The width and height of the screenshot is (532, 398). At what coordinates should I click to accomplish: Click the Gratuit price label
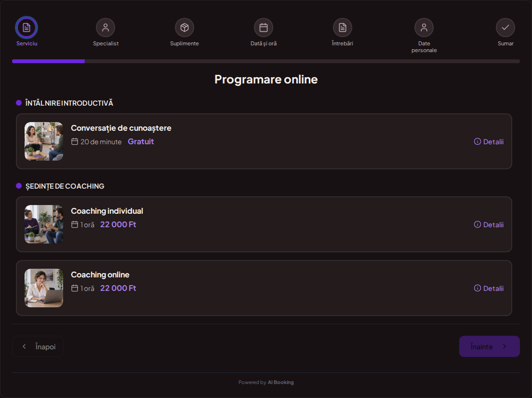pos(141,142)
